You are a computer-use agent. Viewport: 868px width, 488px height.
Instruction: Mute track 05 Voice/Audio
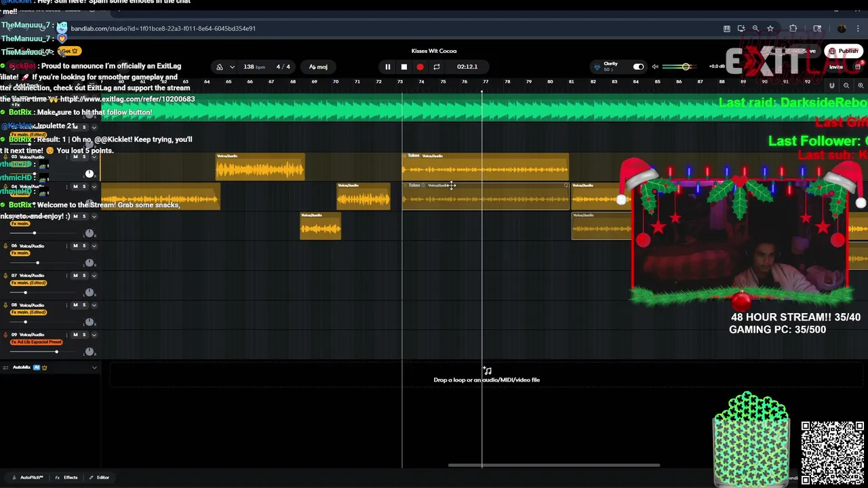point(75,216)
